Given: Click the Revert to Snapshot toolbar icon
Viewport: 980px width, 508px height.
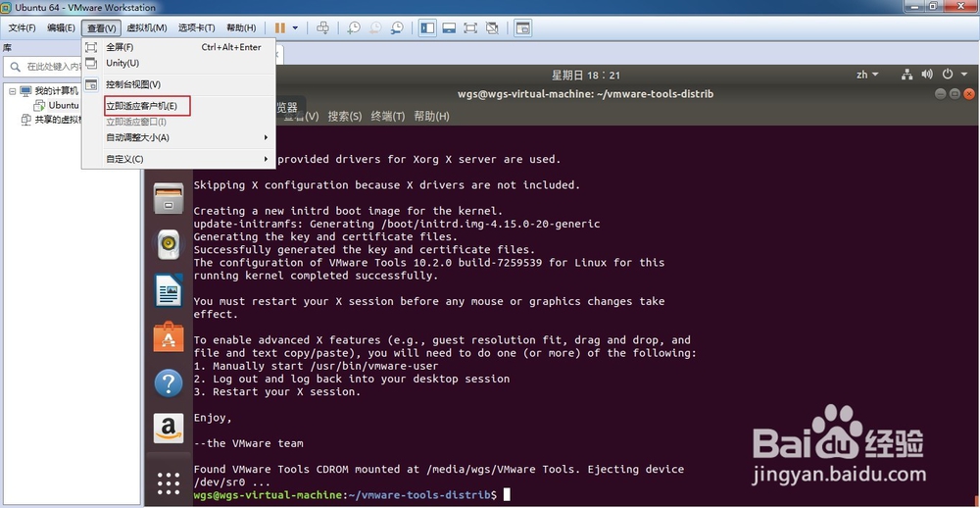Looking at the screenshot, I should click(x=375, y=28).
